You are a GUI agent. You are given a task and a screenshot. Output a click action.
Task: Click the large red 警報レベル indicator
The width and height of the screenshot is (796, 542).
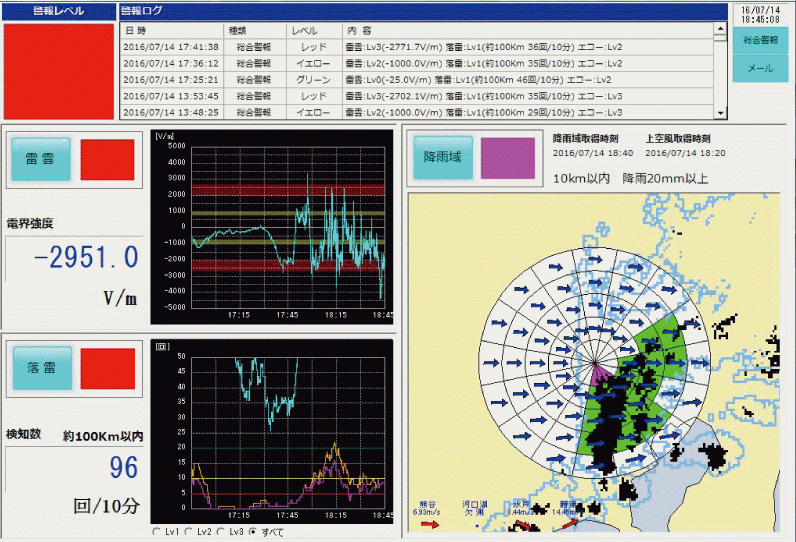pos(59,71)
